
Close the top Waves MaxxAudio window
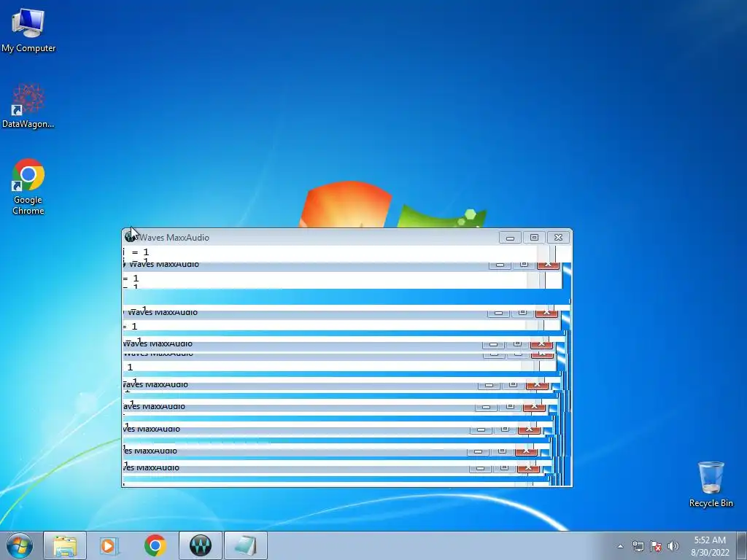[x=558, y=237]
